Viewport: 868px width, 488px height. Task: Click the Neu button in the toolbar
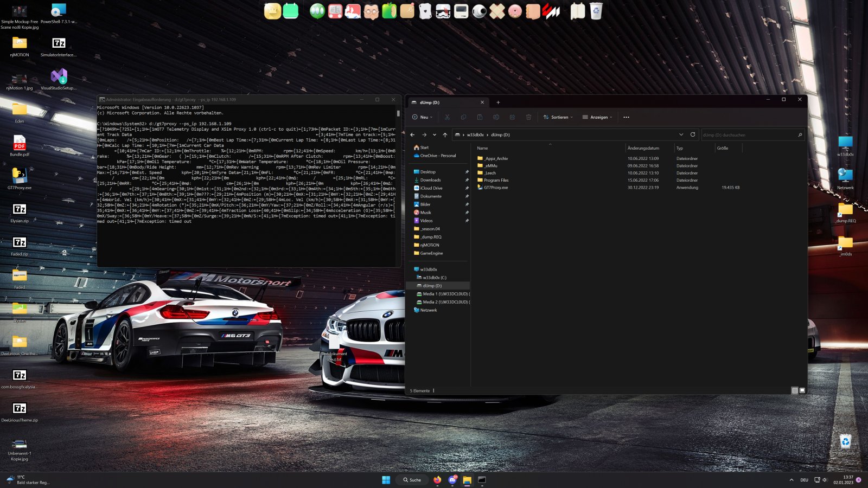click(423, 117)
